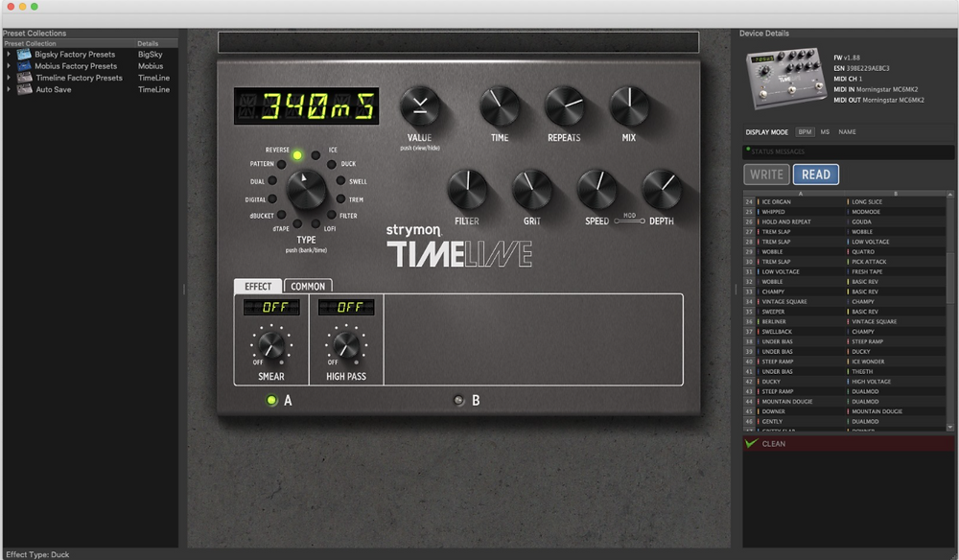Click the GRIT knob
This screenshot has height=560, width=959.
click(531, 190)
